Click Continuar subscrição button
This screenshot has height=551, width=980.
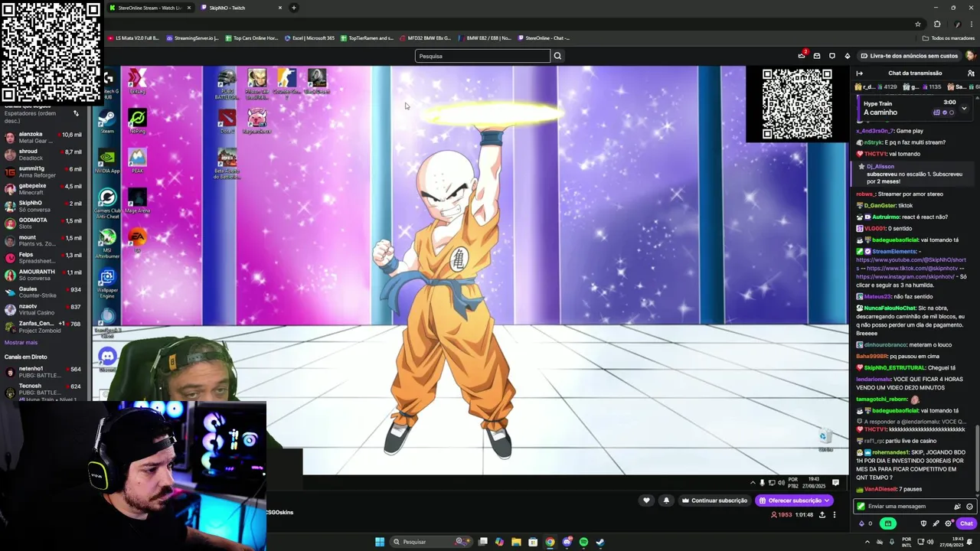pyautogui.click(x=714, y=500)
